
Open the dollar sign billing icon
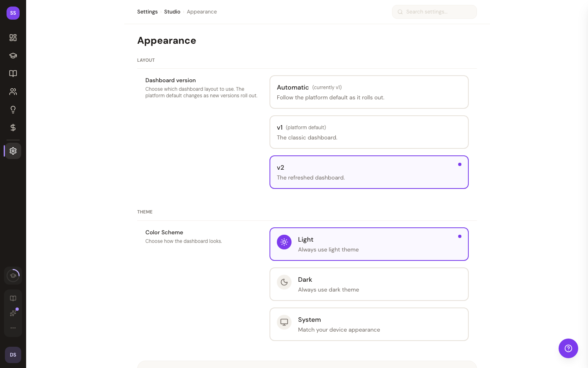(x=13, y=128)
